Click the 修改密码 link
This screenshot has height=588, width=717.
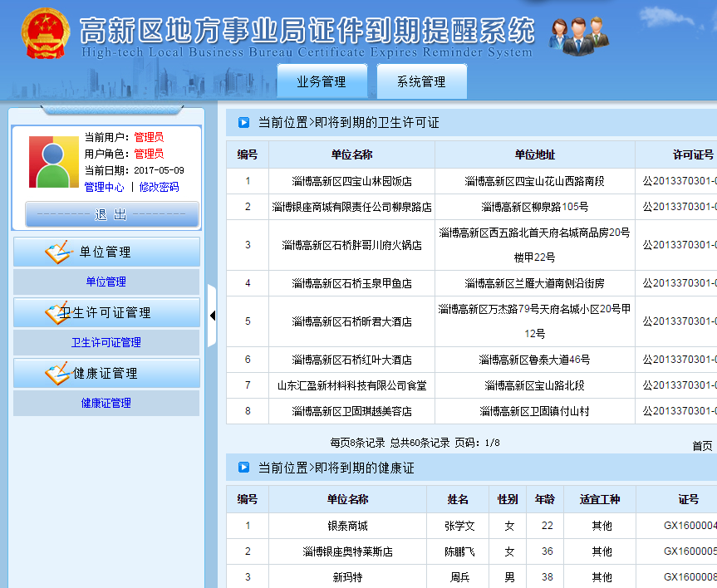(x=159, y=187)
